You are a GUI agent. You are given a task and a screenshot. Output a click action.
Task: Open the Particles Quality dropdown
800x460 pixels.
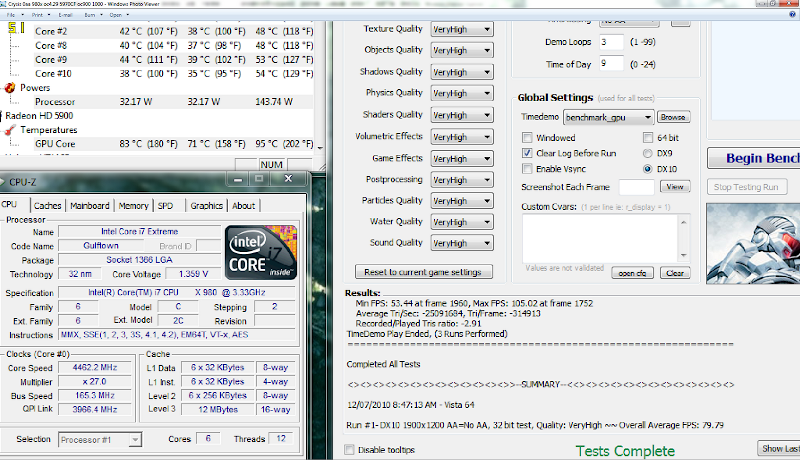pyautogui.click(x=462, y=201)
